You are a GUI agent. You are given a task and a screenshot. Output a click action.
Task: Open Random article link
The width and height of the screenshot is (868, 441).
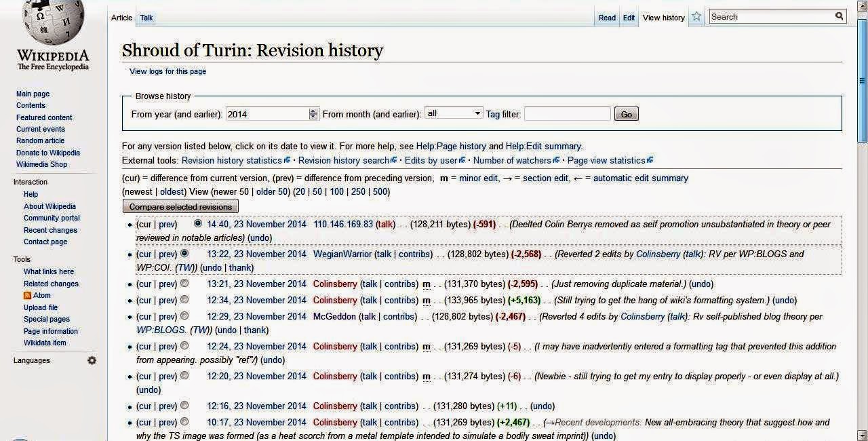pyautogui.click(x=40, y=140)
